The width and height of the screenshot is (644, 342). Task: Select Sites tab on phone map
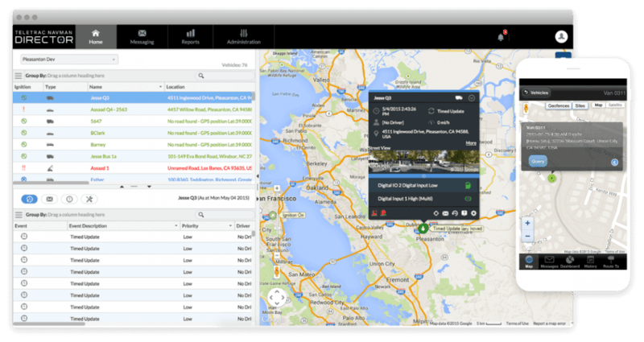[580, 105]
